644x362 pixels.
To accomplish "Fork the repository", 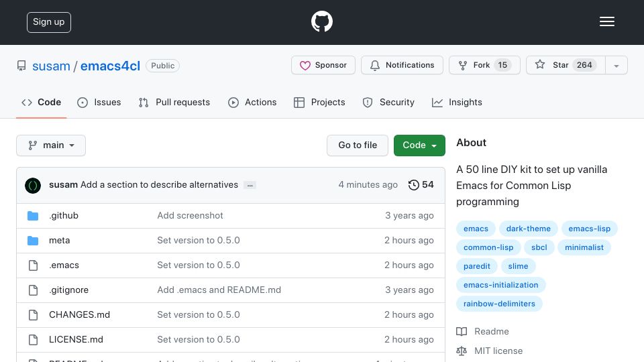I will (x=484, y=65).
